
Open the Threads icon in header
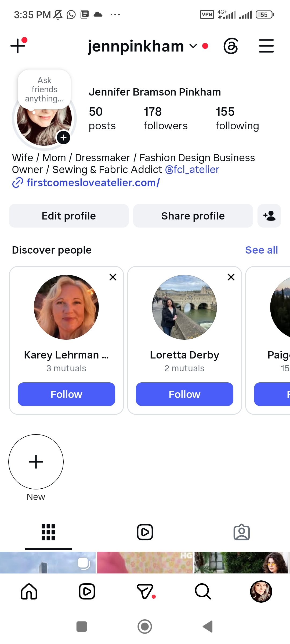tap(231, 46)
